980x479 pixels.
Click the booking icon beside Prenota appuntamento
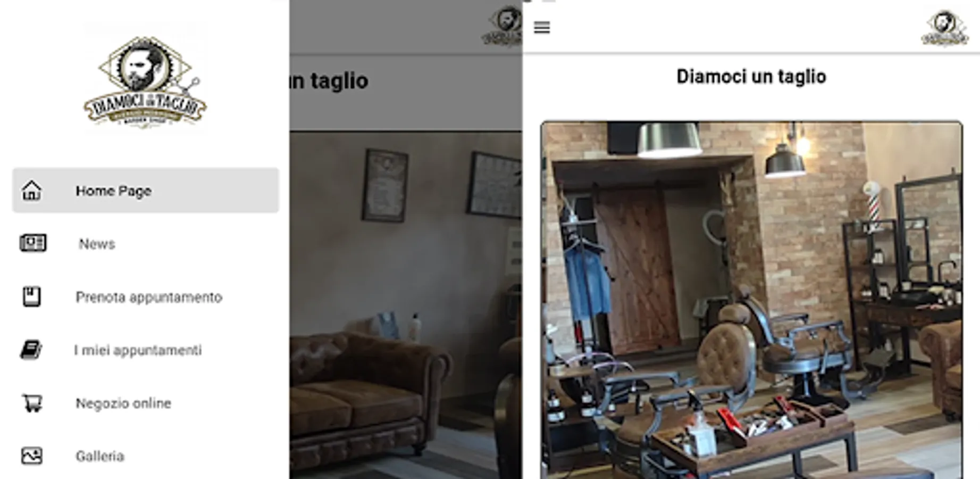31,296
